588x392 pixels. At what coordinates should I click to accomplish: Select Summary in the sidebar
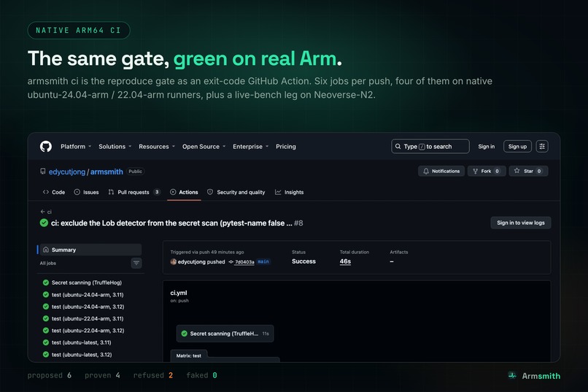point(90,250)
